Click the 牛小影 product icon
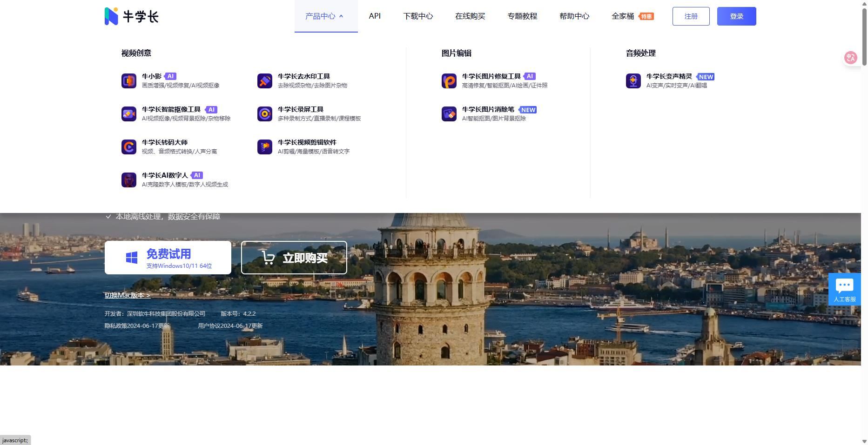 128,81
